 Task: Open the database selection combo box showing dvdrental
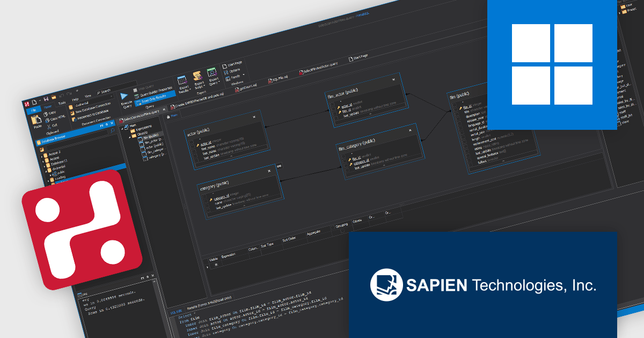[x=94, y=101]
